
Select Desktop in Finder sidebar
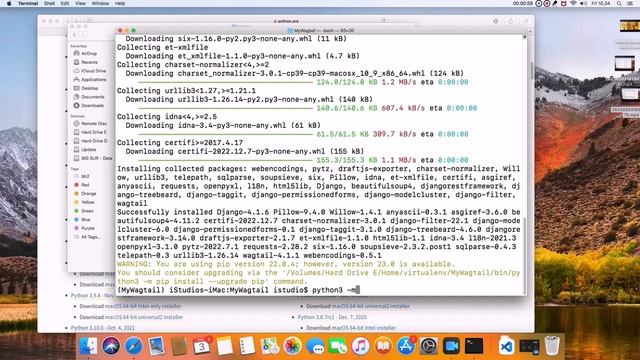tap(89, 88)
